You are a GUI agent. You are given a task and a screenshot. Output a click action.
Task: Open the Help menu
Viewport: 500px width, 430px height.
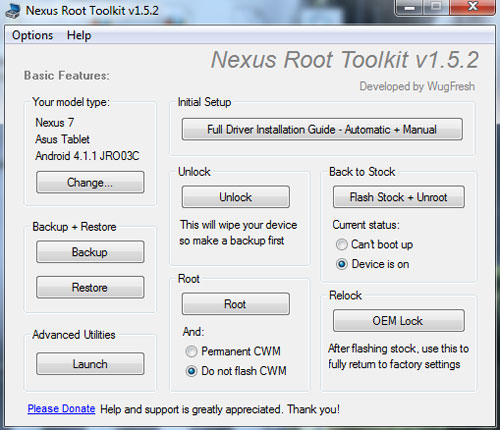pyautogui.click(x=79, y=35)
